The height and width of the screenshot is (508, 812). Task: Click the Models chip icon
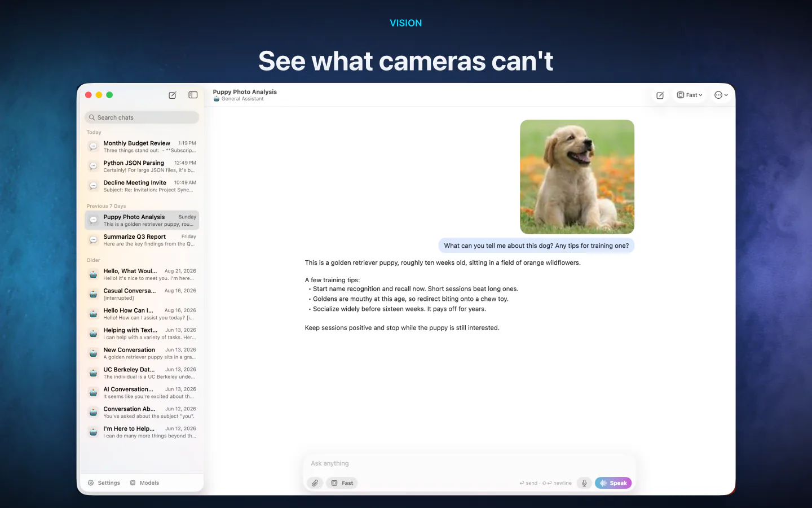133,483
